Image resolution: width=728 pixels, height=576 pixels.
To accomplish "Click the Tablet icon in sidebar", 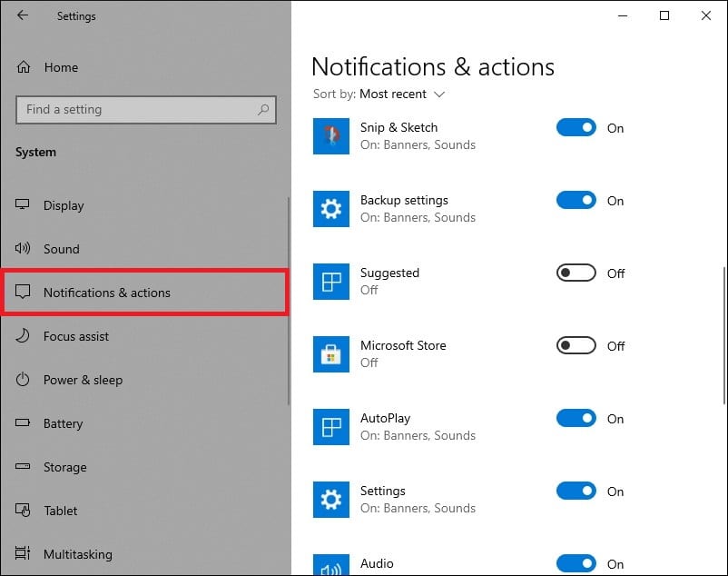I will 23,510.
